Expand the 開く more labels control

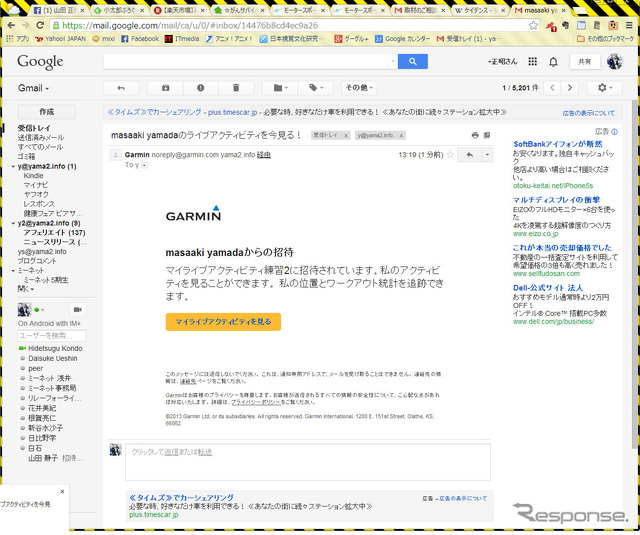pyautogui.click(x=25, y=289)
